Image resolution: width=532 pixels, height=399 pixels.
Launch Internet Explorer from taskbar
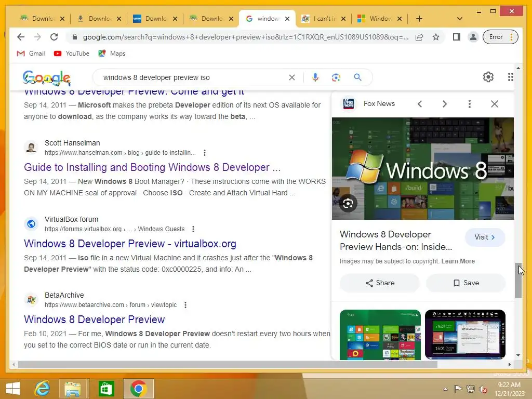tap(43, 389)
